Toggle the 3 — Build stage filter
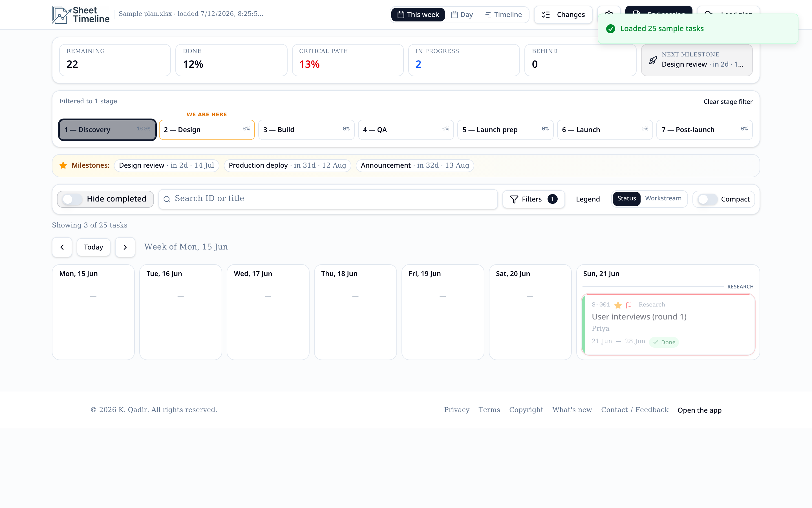 pos(306,130)
